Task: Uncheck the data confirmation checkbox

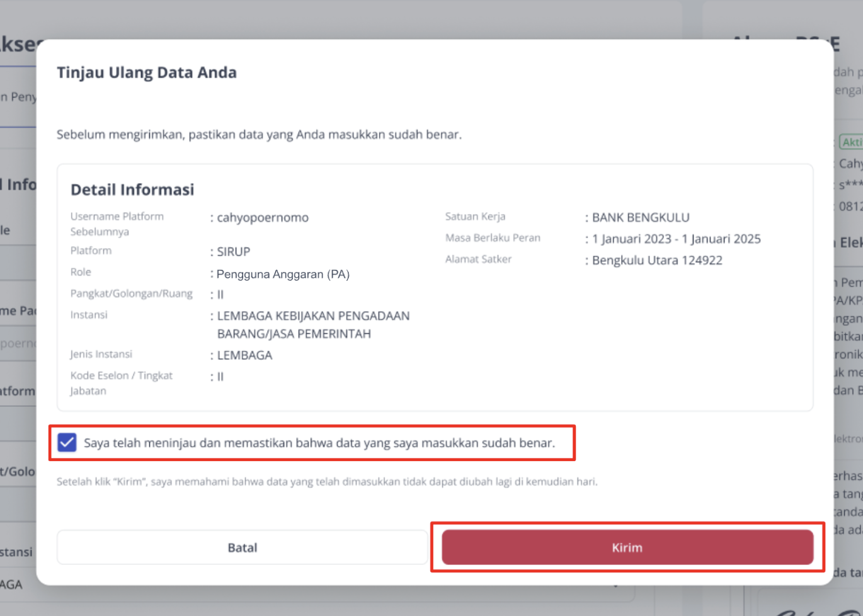Action: point(67,442)
